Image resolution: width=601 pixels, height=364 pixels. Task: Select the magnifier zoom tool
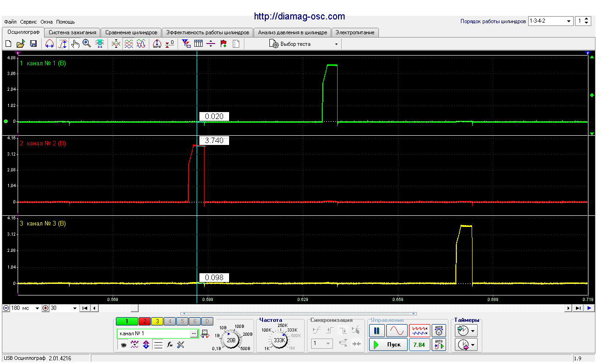coord(87,44)
